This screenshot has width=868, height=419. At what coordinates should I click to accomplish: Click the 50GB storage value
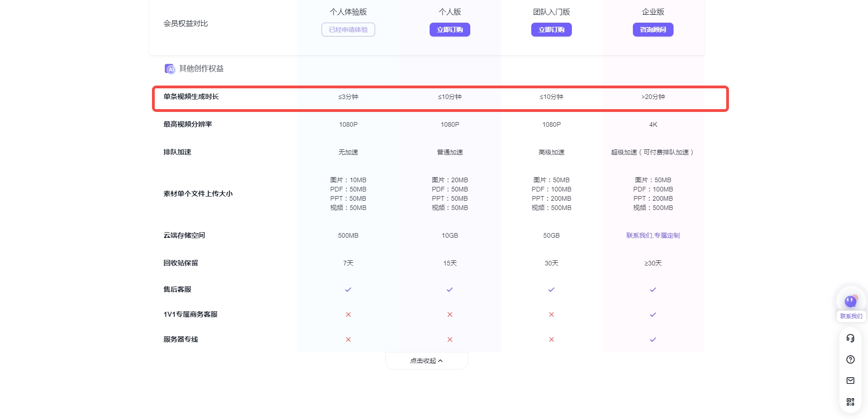click(x=552, y=235)
